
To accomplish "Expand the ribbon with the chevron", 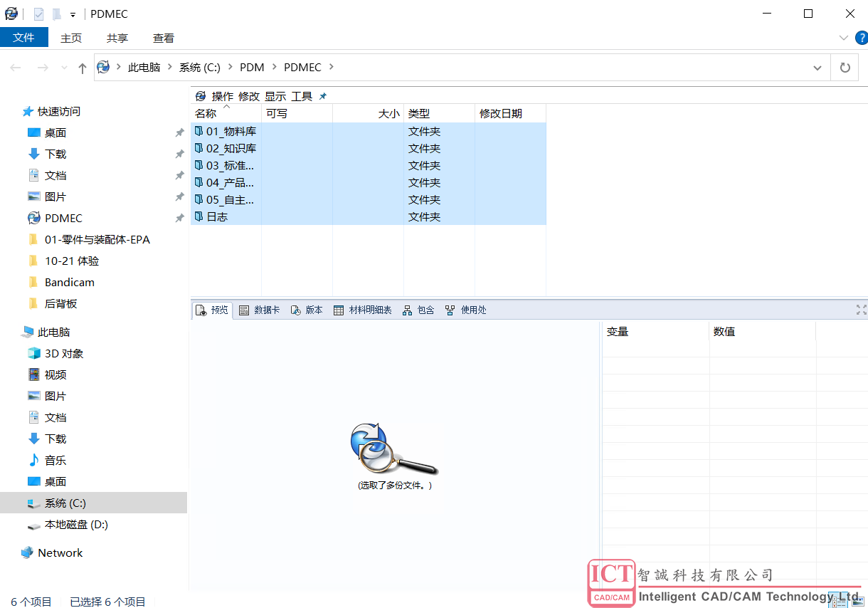I will [x=844, y=38].
